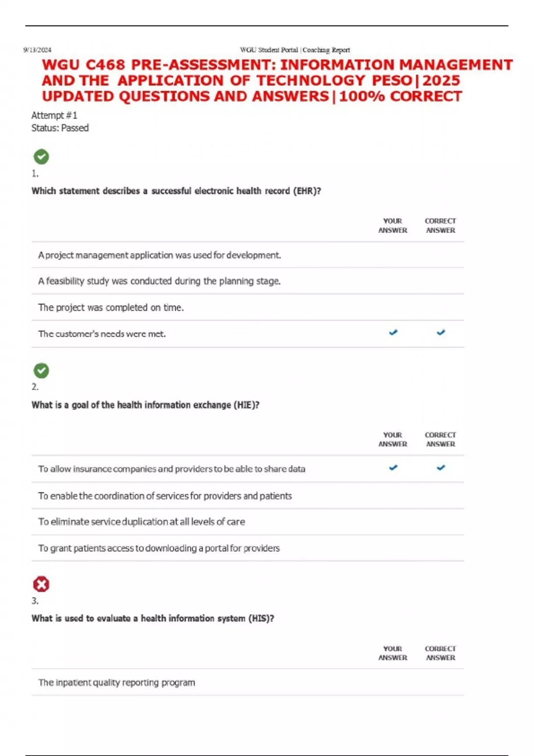Click the red X icon above question 3
The image size is (534, 756).
pyautogui.click(x=41, y=584)
